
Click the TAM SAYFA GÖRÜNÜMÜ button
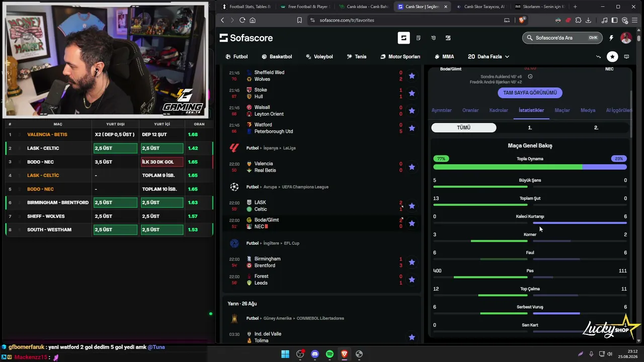530,93
